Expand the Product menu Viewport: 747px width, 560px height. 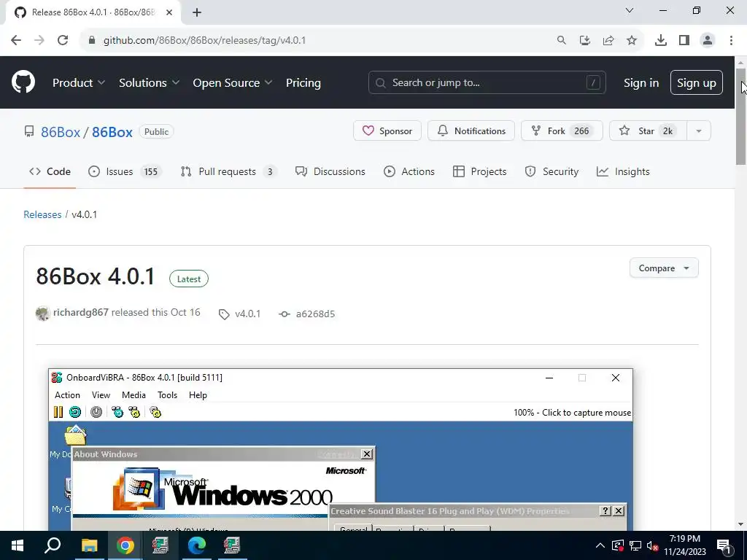click(x=79, y=82)
